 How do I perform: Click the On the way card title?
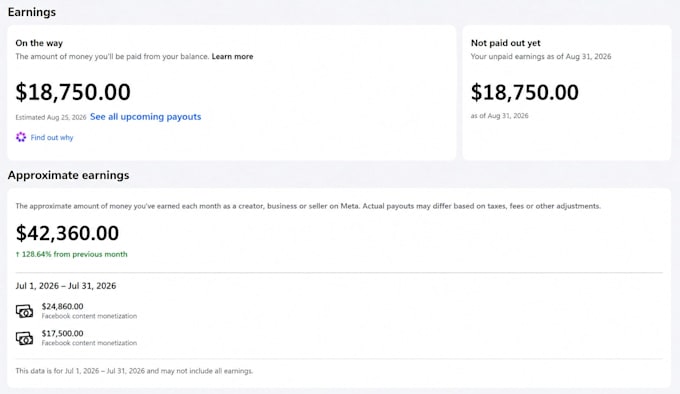point(39,43)
